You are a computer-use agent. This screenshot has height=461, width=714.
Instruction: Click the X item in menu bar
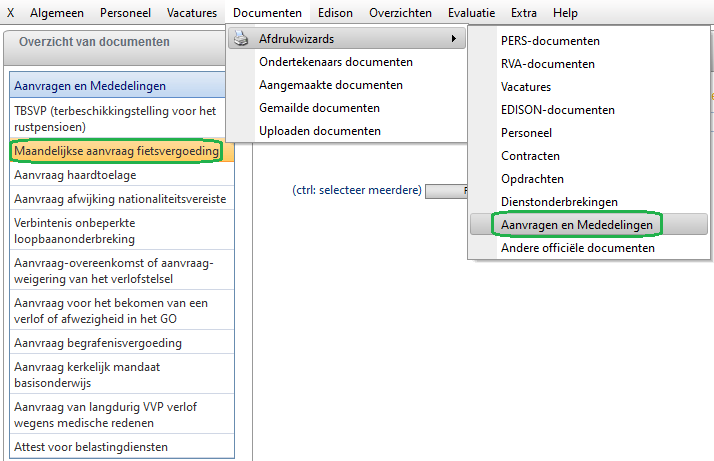(11, 13)
